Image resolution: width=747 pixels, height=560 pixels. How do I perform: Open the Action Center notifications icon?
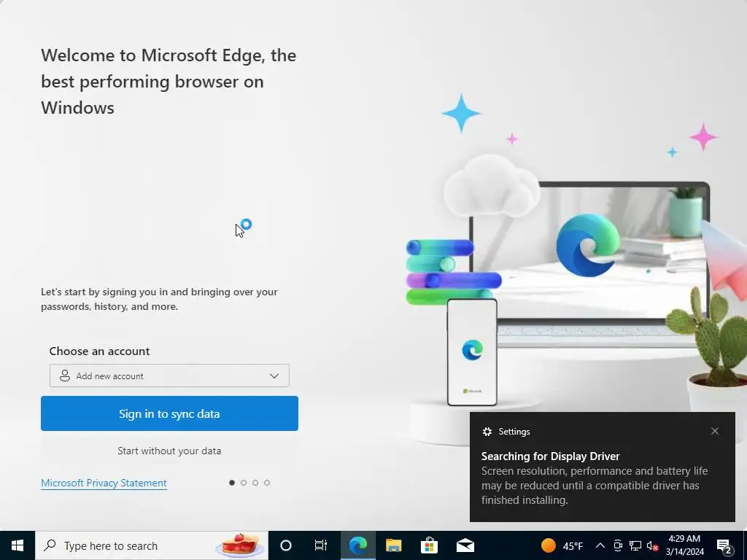tap(724, 545)
